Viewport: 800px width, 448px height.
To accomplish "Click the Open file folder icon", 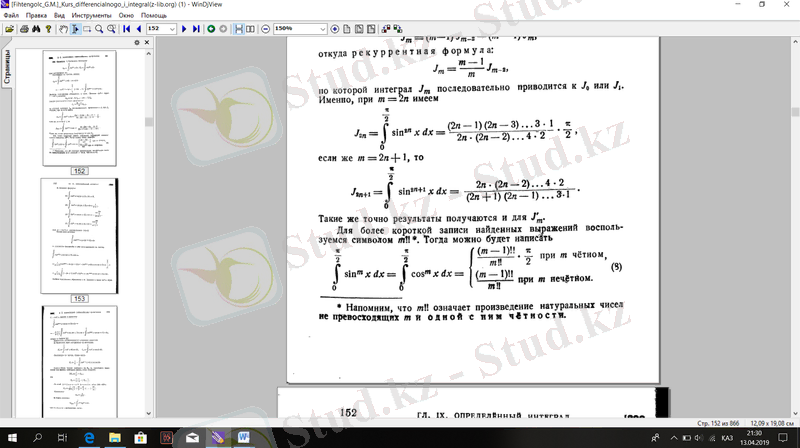I will 8,30.
